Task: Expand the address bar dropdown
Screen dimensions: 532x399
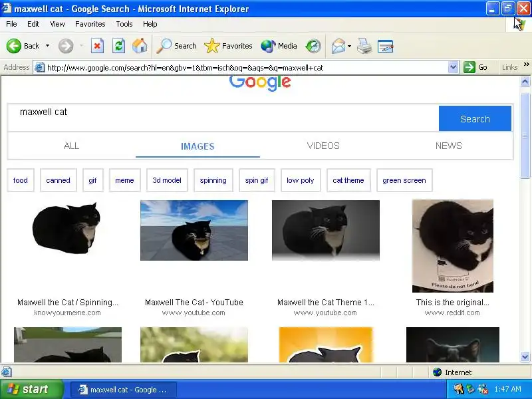Action: click(453, 68)
